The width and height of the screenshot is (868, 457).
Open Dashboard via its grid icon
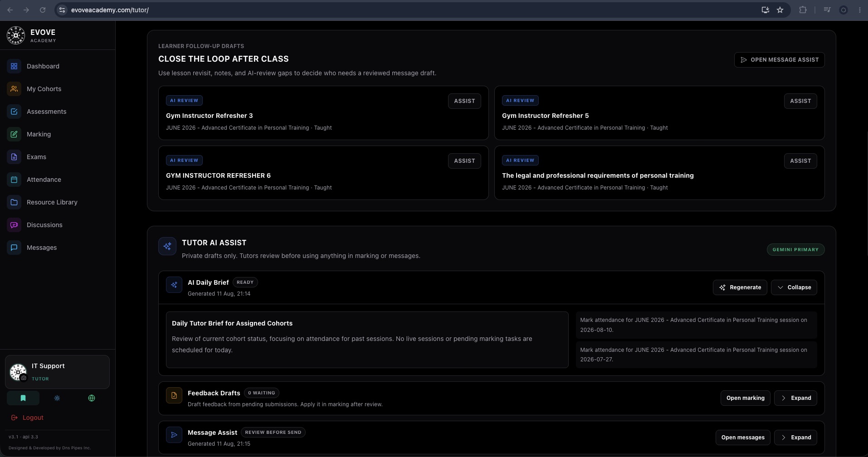click(14, 66)
